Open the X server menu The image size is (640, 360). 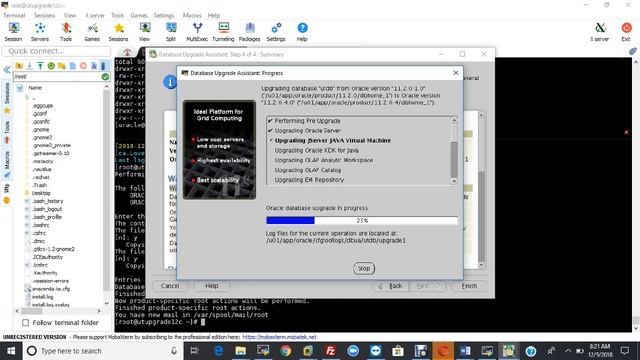(x=95, y=15)
